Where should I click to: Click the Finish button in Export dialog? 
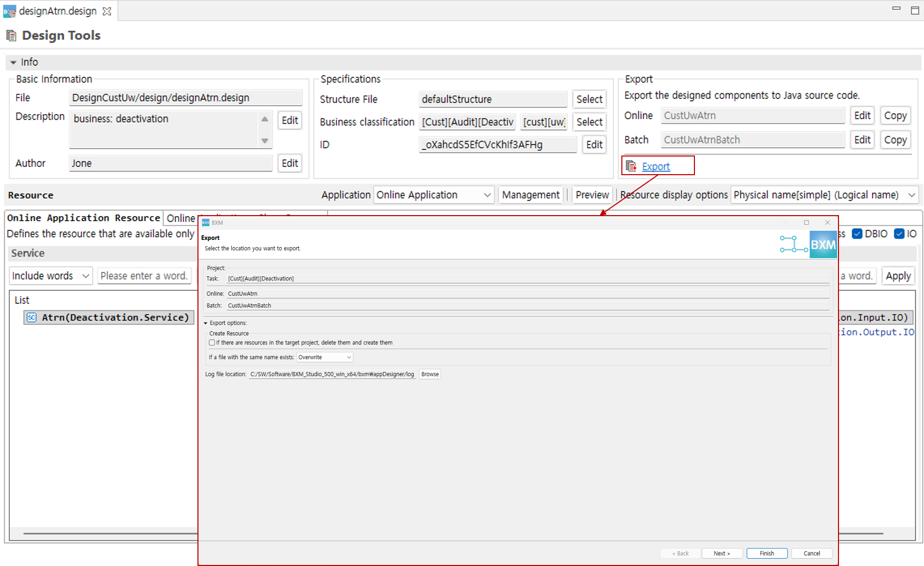tap(766, 553)
